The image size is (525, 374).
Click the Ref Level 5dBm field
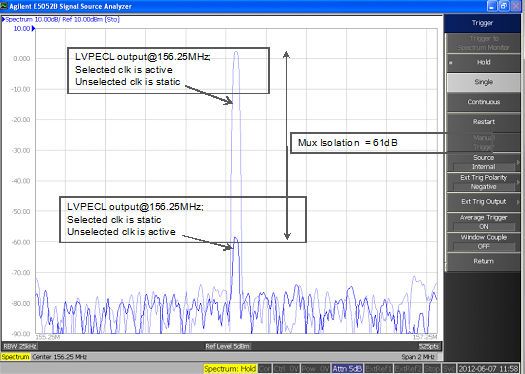click(228, 346)
